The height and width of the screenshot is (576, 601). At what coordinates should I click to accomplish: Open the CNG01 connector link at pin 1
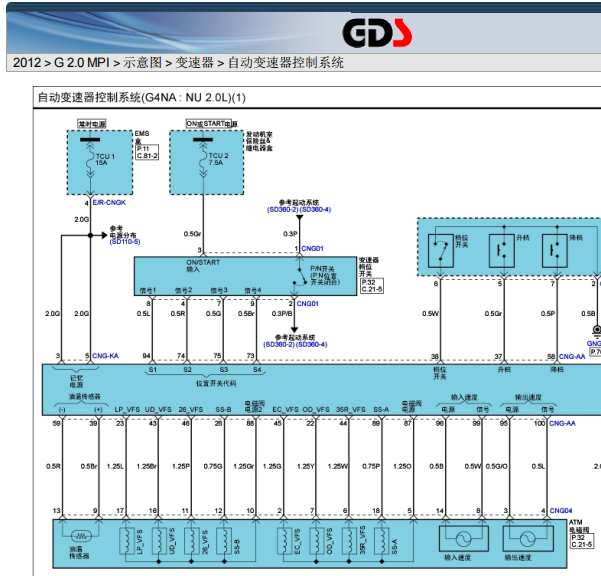312,249
